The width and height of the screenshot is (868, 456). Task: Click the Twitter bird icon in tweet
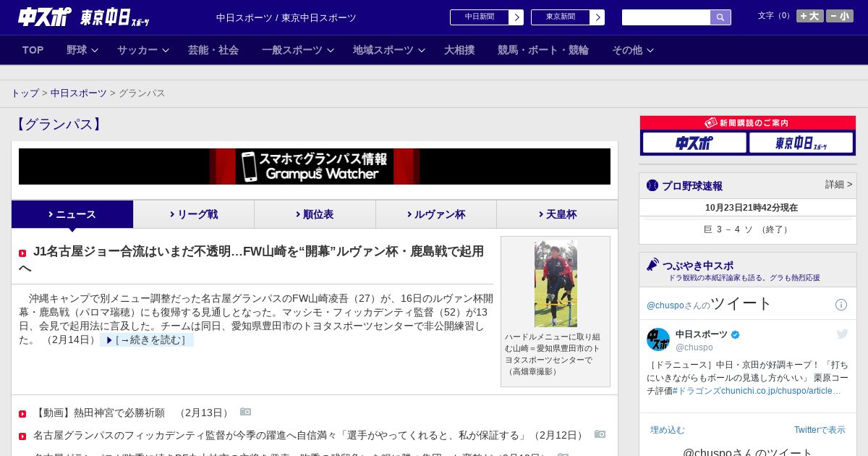[842, 334]
